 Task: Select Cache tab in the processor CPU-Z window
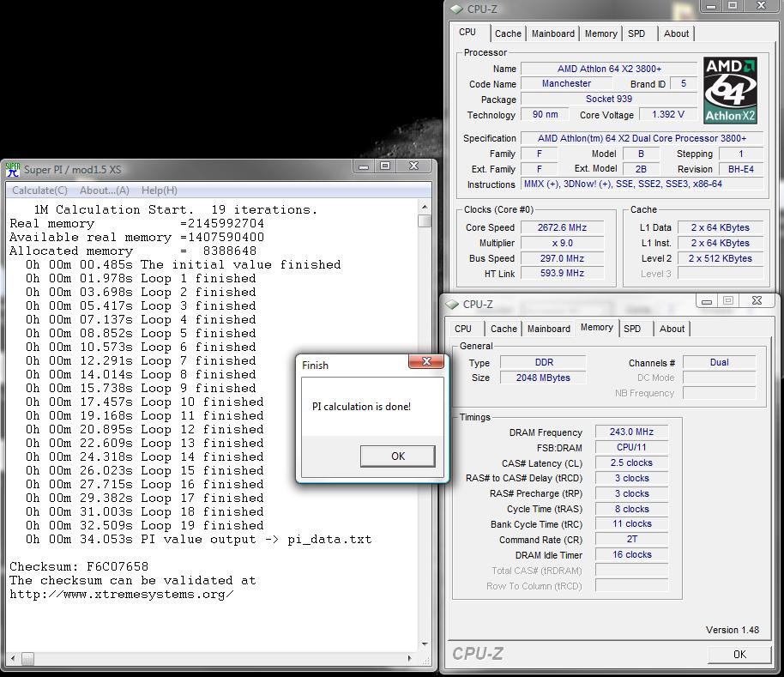[x=508, y=33]
